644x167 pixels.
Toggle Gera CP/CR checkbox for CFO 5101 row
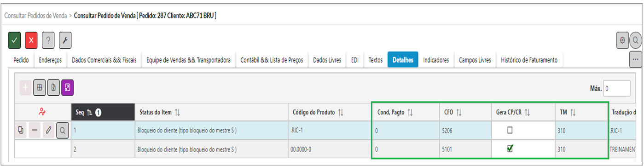pos(510,148)
